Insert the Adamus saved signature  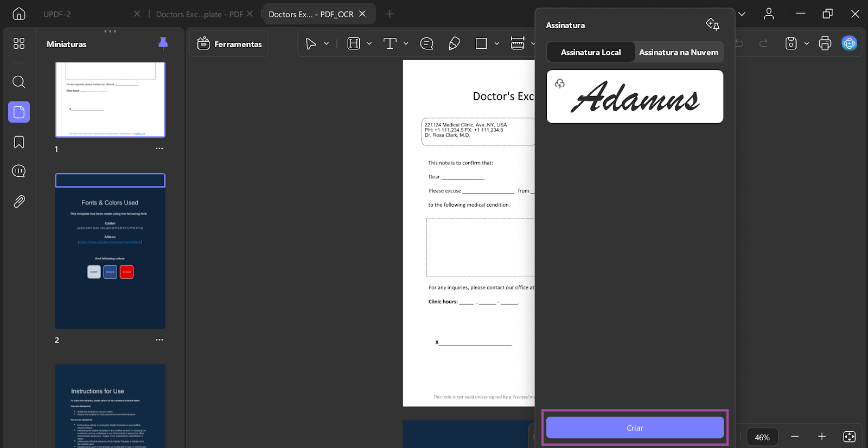[x=635, y=97]
